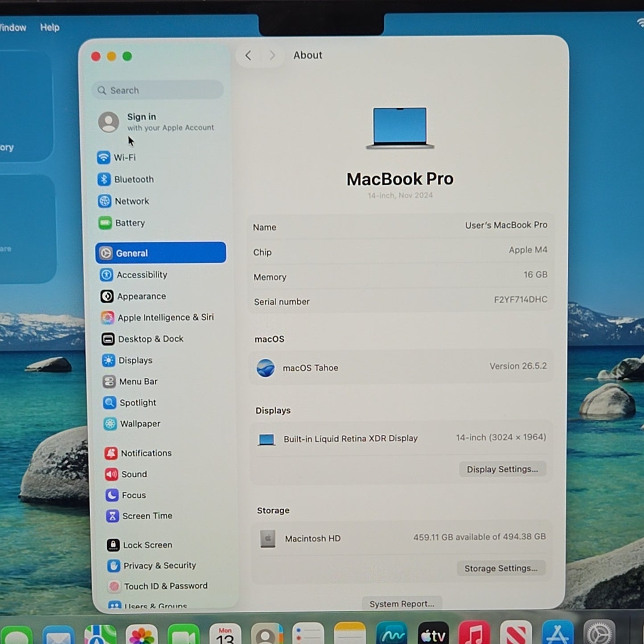Click Storage Settings… button
Image resolution: width=644 pixels, height=644 pixels.
pos(501,569)
